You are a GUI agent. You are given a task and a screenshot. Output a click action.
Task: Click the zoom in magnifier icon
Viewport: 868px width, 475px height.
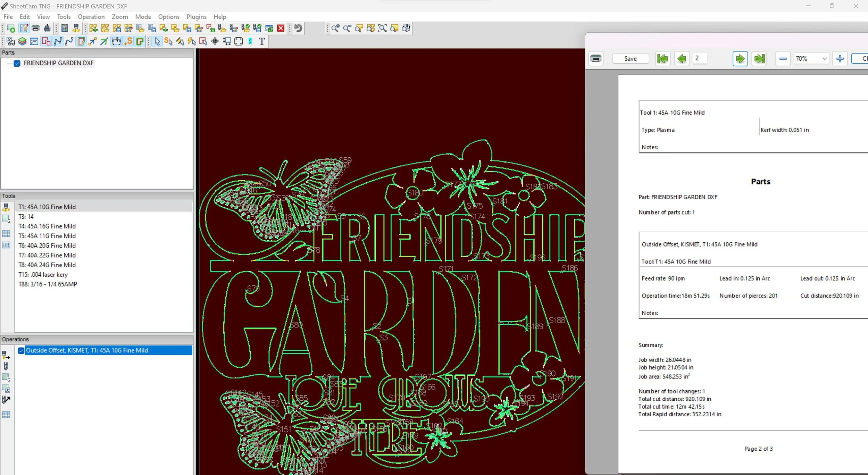pyautogui.click(x=335, y=28)
